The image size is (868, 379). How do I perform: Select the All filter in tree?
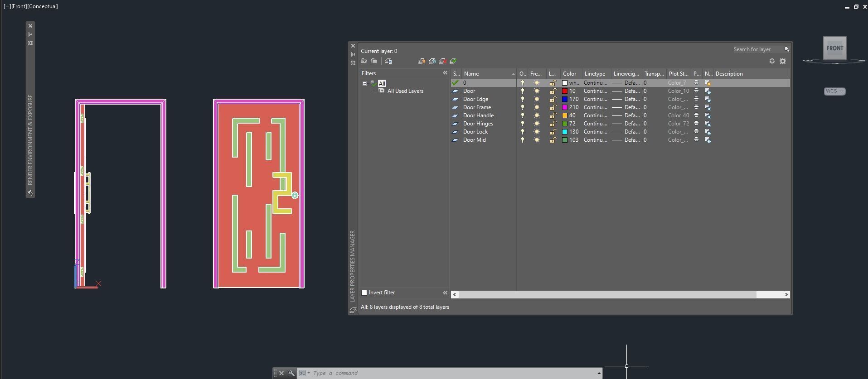[382, 83]
